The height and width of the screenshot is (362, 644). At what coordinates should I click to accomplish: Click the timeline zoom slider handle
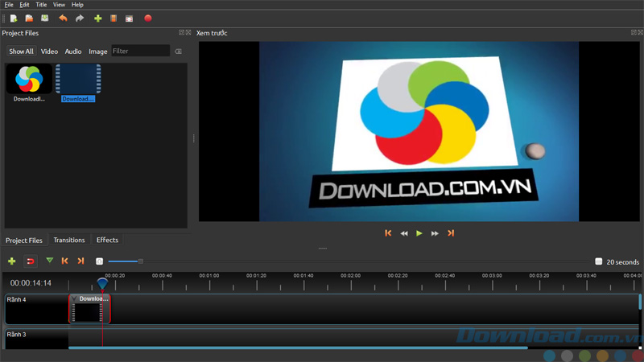coord(140,261)
